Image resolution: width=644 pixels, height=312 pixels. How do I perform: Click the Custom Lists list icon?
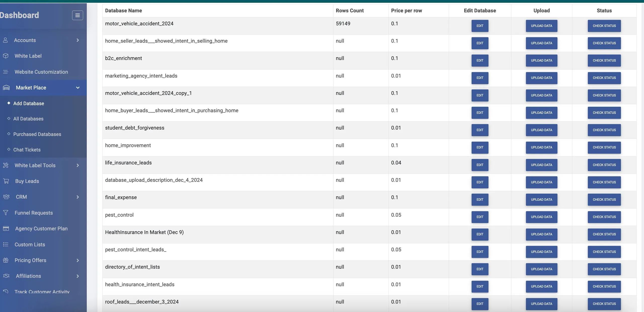point(6,244)
